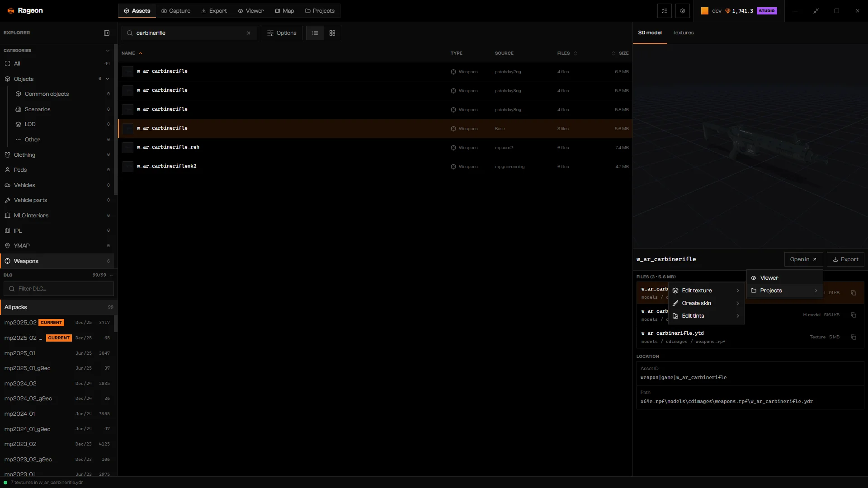
Task: Focus the Filter DLC input field
Action: coord(59,289)
